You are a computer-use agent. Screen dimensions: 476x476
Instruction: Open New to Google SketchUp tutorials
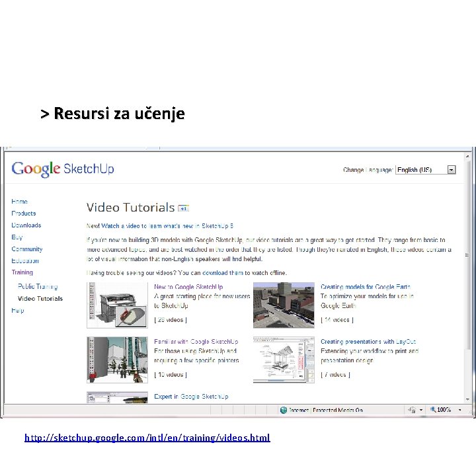click(188, 287)
